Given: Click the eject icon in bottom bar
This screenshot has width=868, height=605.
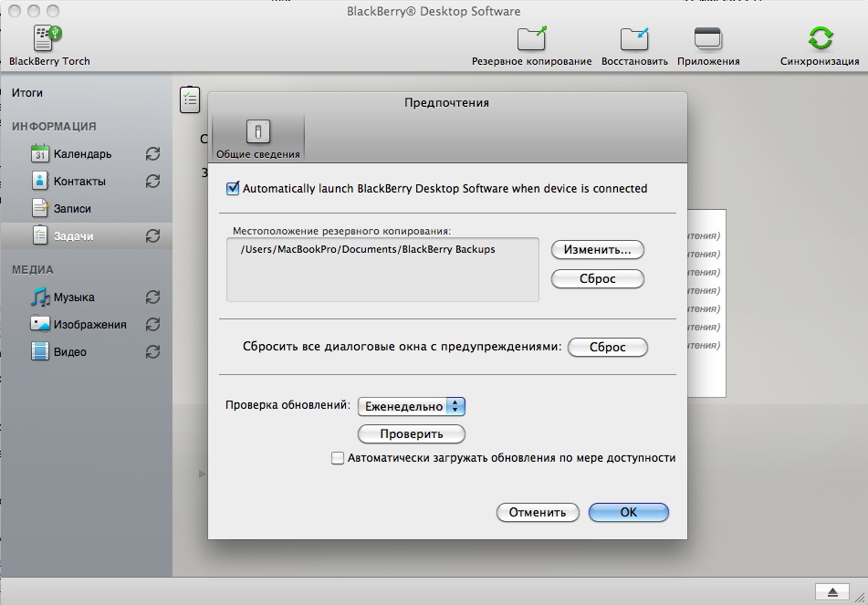Looking at the screenshot, I should (832, 592).
